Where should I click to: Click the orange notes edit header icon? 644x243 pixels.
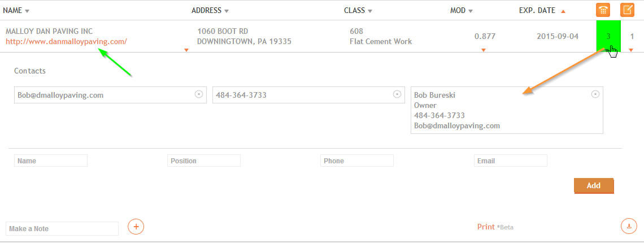coord(627,10)
